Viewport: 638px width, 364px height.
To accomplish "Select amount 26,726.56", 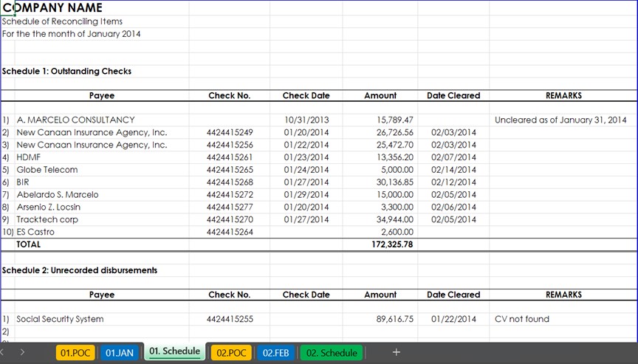I will 394,133.
